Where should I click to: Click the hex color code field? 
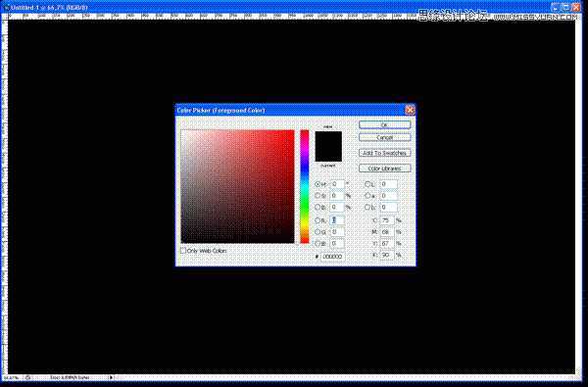(x=332, y=257)
